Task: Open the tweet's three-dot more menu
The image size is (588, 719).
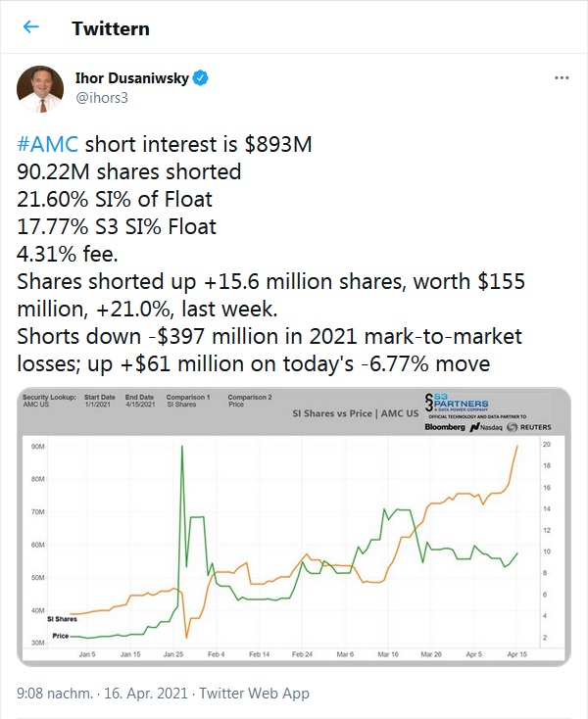Action: [x=562, y=77]
